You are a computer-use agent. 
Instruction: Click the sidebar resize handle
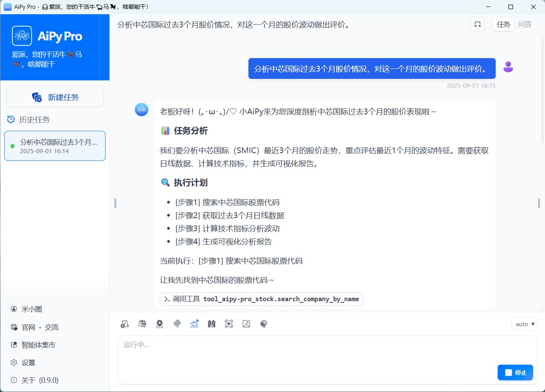point(115,203)
